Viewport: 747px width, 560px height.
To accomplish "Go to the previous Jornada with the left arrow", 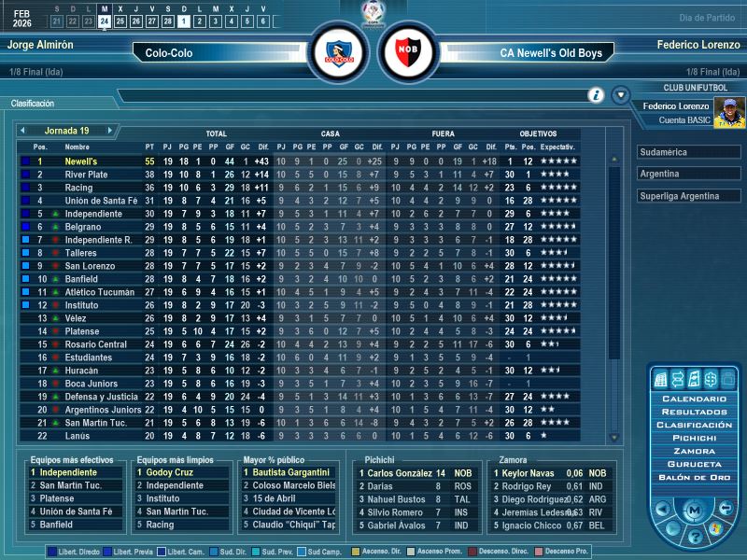I will click(x=22, y=131).
